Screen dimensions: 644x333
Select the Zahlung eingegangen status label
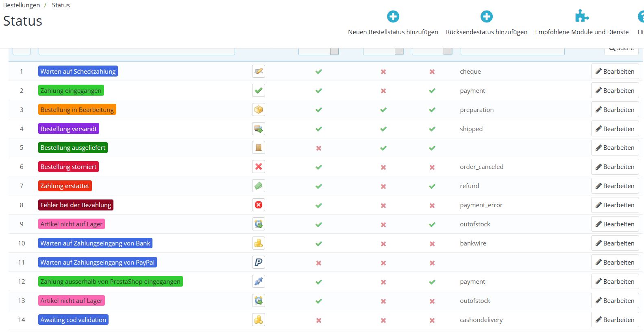71,90
